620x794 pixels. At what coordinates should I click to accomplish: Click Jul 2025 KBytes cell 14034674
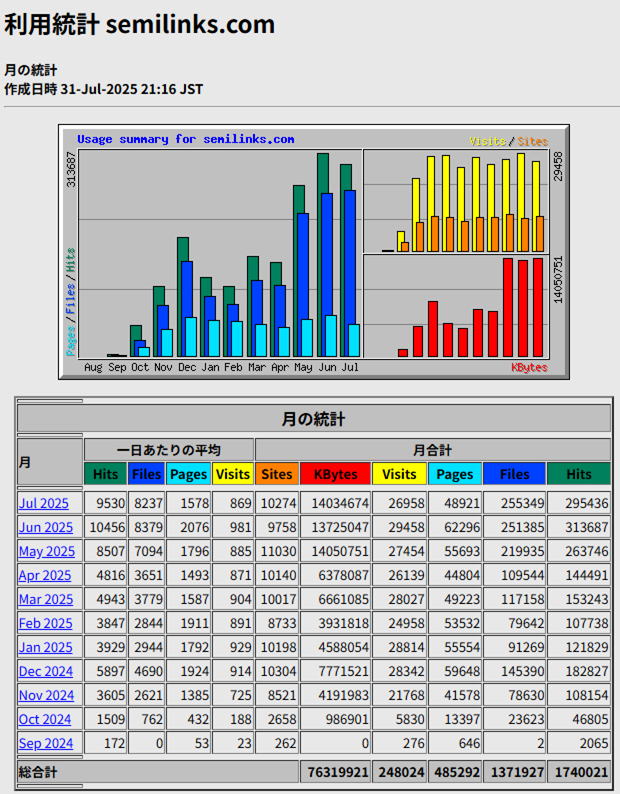point(335,503)
